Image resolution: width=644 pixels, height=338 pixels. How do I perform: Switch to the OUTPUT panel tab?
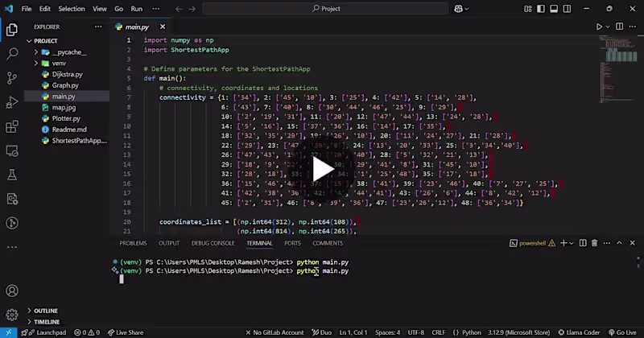(x=169, y=243)
